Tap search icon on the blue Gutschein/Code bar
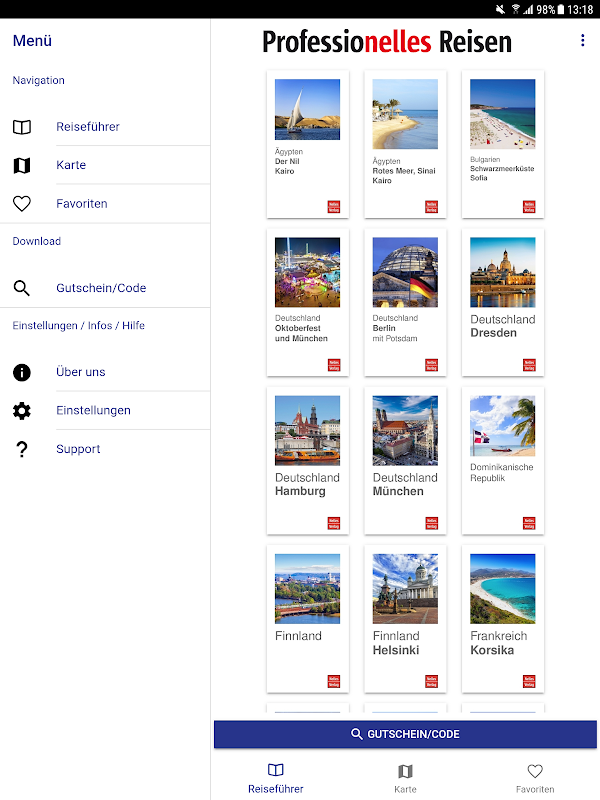Viewport: 600px width, 800px height. coord(357,734)
